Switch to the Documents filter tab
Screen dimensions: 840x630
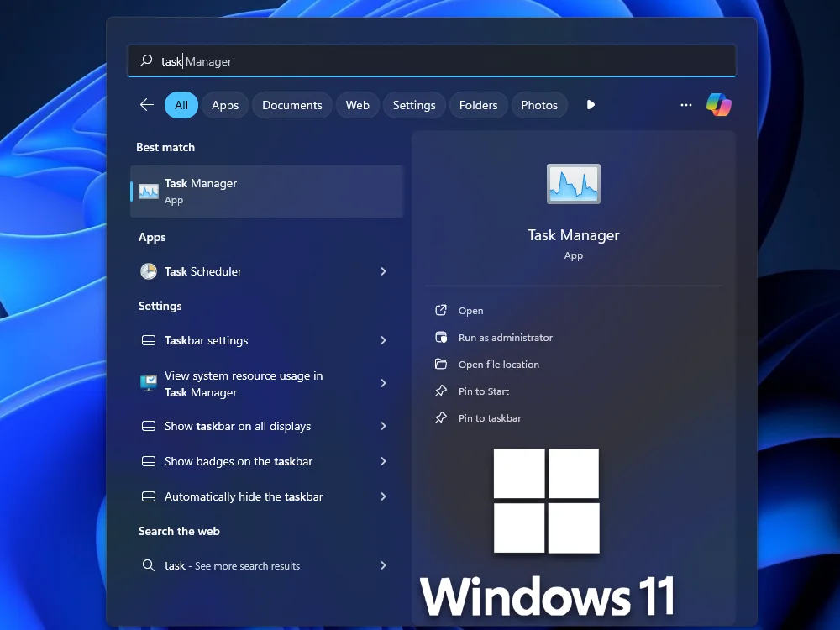point(292,105)
